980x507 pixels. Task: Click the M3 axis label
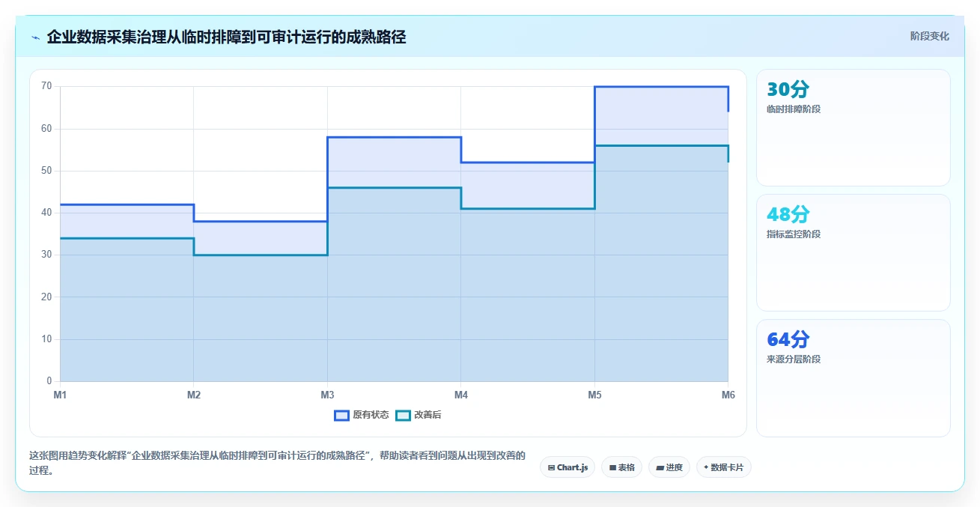point(327,395)
